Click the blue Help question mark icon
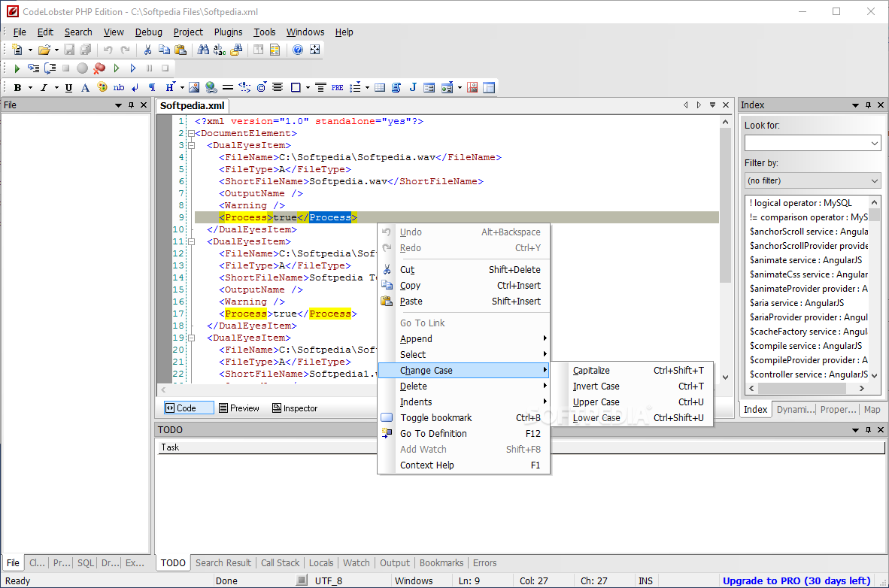The height and width of the screenshot is (588, 889). [298, 50]
